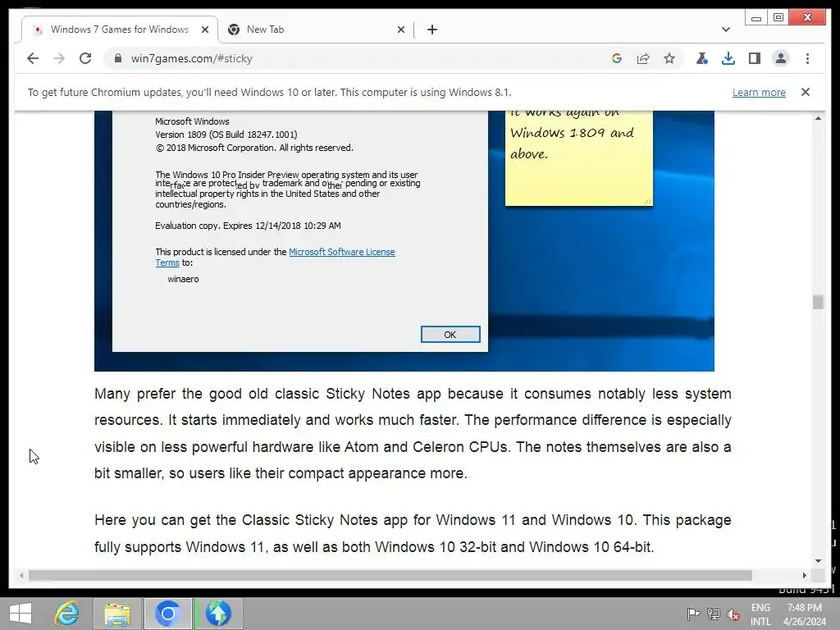The image size is (840, 630).
Task: Click the vertical scrollbar thumb
Action: tap(818, 302)
